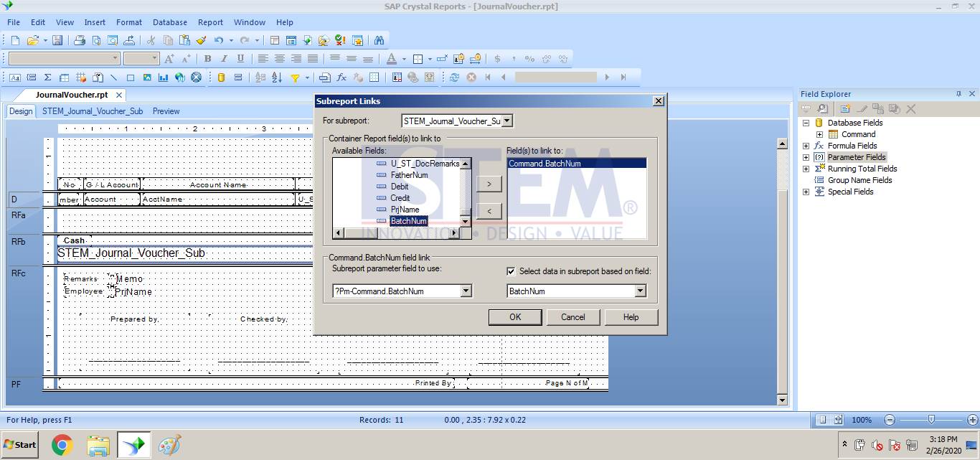Screen dimensions: 980x460
Task: Expand the Running Total Fields node
Action: click(806, 169)
